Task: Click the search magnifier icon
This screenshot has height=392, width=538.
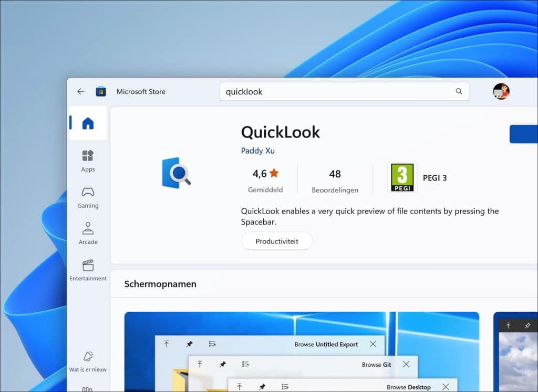Action: click(459, 91)
